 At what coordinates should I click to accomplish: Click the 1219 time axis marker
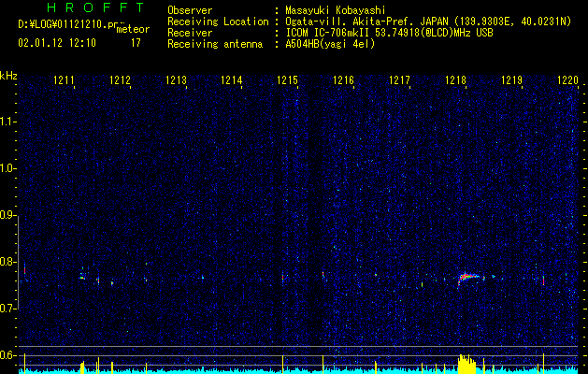point(511,80)
